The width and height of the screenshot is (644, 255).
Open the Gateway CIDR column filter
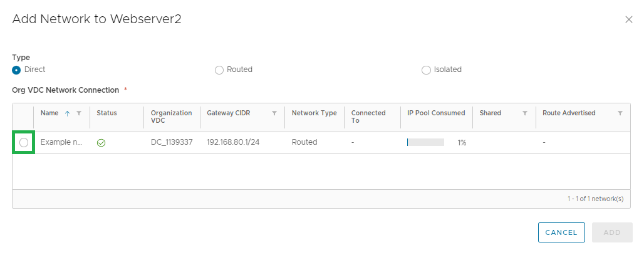[274, 113]
